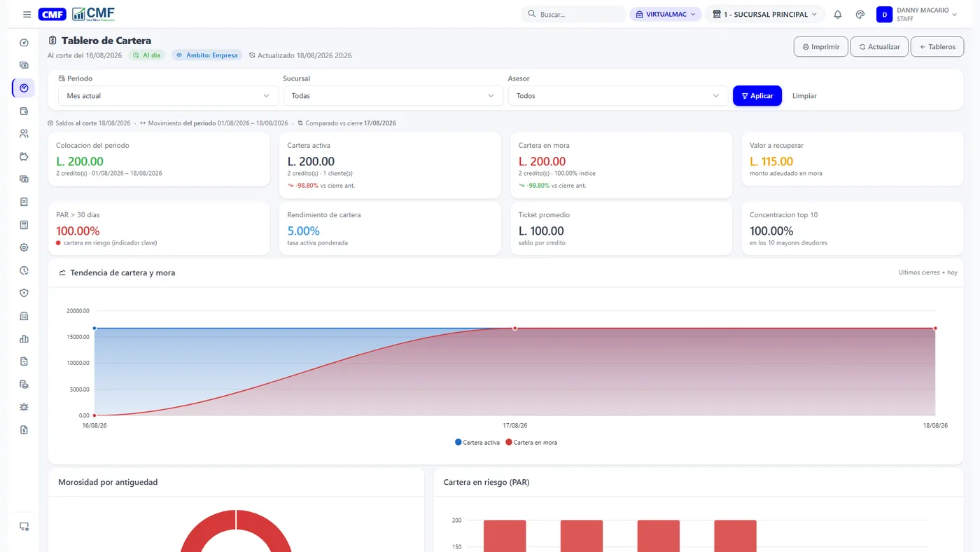Viewport: 980px width, 552px height.
Task: Click the calendar icon beside the Periodo label
Action: pos(62,78)
